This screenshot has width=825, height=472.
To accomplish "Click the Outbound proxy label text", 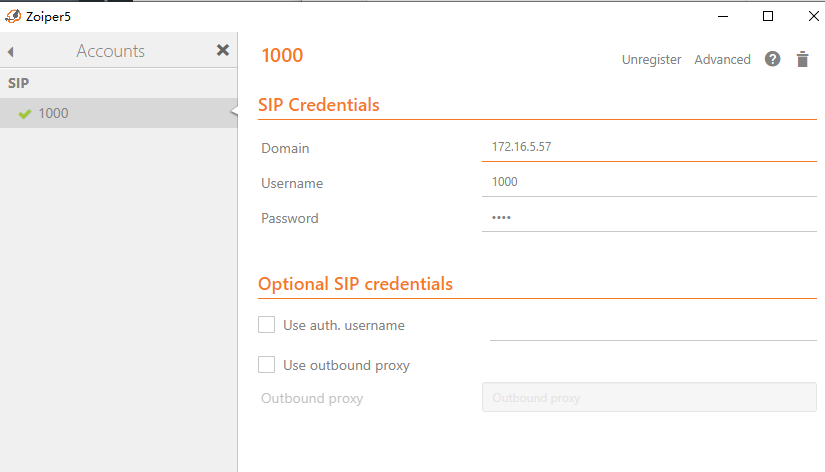I will click(312, 398).
